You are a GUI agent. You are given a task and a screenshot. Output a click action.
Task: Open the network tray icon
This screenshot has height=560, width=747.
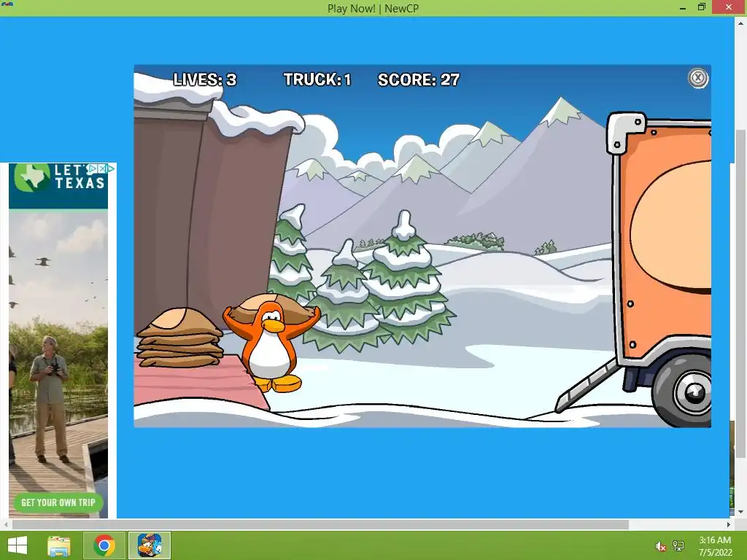[x=678, y=546]
